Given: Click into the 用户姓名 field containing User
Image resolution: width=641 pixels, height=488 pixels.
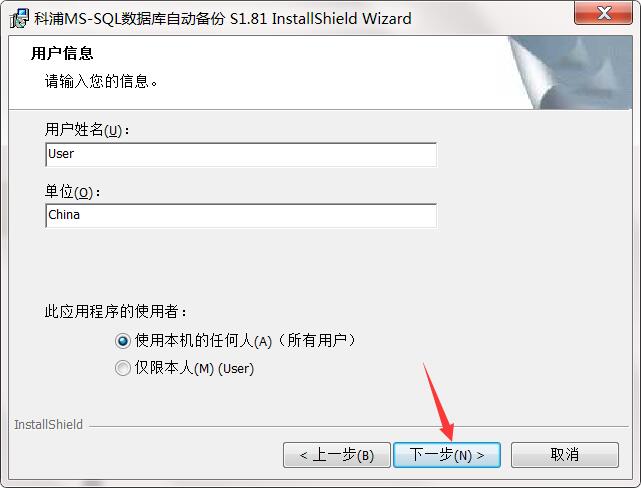Looking at the screenshot, I should pos(241,154).
